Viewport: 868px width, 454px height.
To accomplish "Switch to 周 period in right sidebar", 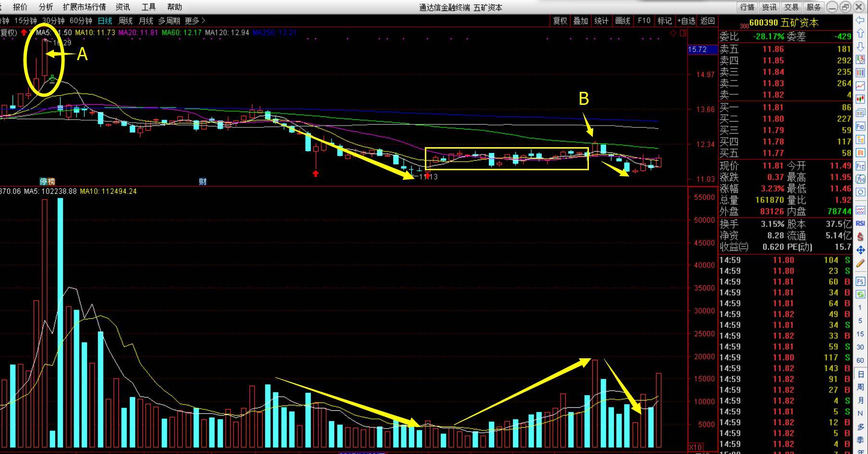I will coord(860,387).
